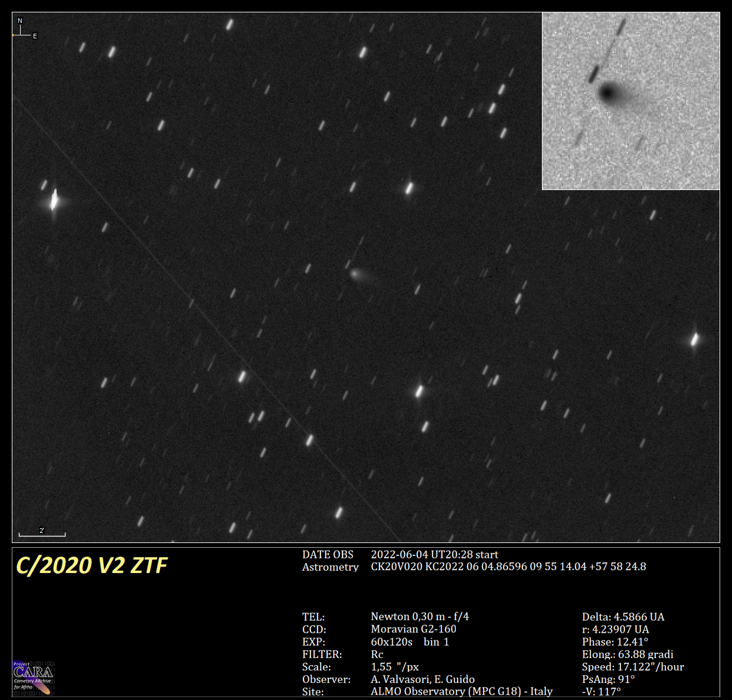This screenshot has width=732, height=700.
Task: Click the CARA project logo
Action: pyautogui.click(x=34, y=678)
